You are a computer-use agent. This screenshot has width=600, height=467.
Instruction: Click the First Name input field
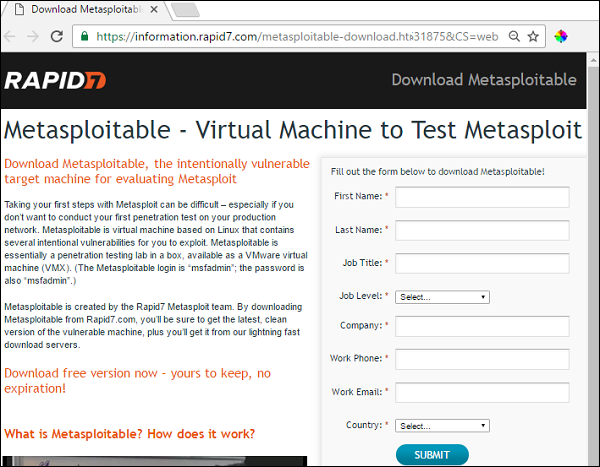[x=482, y=197]
